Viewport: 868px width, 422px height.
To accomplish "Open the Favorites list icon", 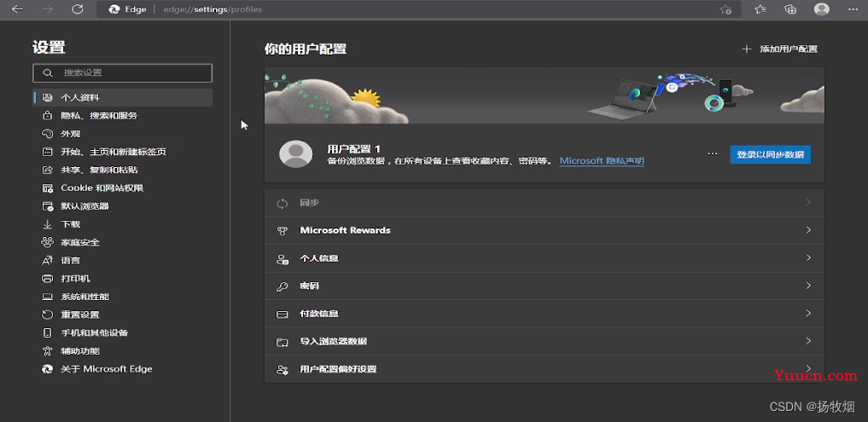I will pos(760,9).
